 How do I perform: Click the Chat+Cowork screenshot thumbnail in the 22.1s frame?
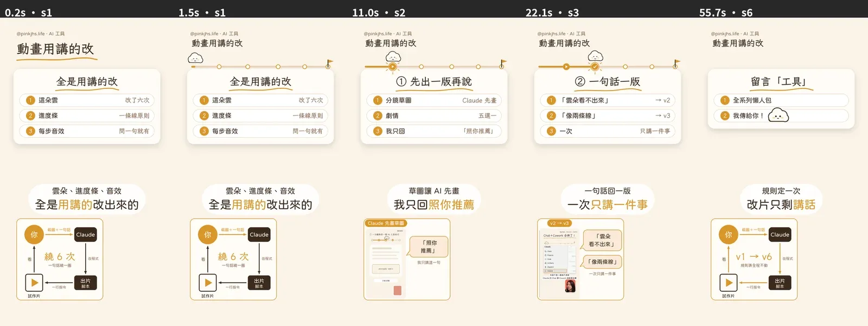point(559,263)
